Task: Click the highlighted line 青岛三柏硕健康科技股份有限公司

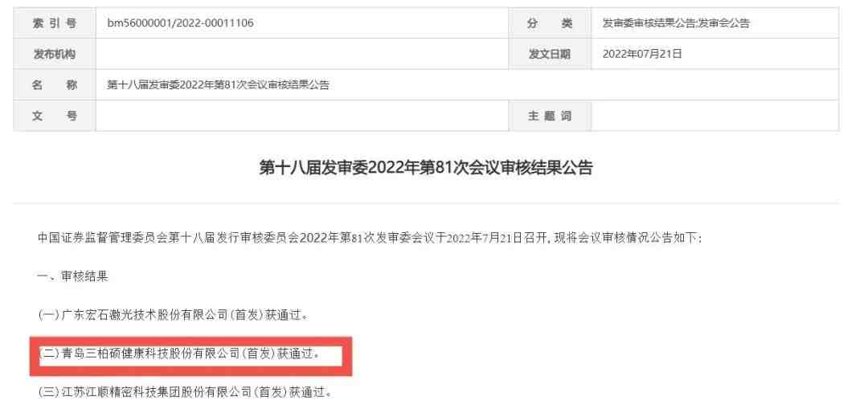Action: pyautogui.click(x=179, y=354)
